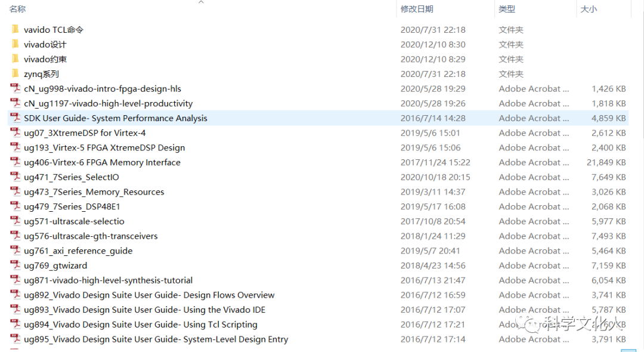Click date 2020/10/18 20:15 cell

435,177
